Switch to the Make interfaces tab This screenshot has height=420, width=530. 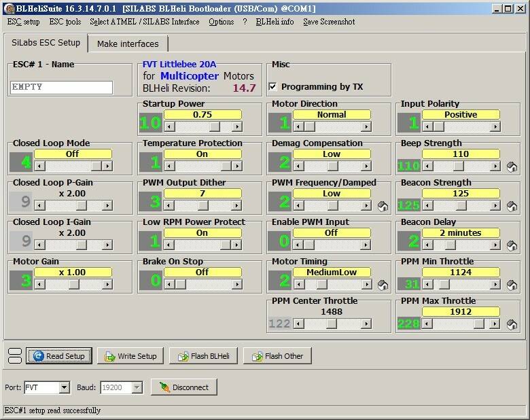click(x=128, y=43)
